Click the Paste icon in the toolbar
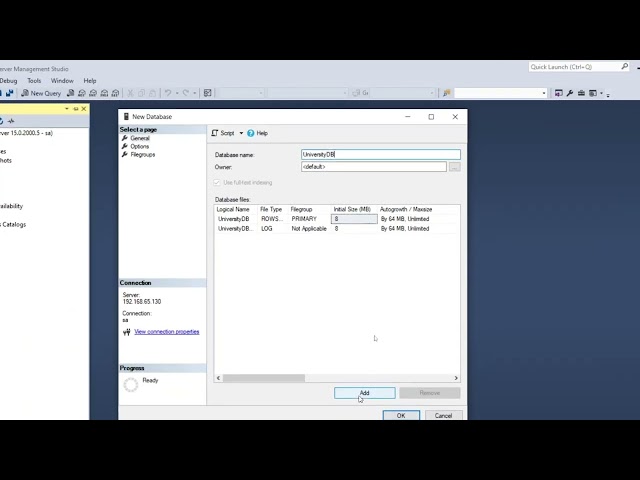 pos(152,93)
